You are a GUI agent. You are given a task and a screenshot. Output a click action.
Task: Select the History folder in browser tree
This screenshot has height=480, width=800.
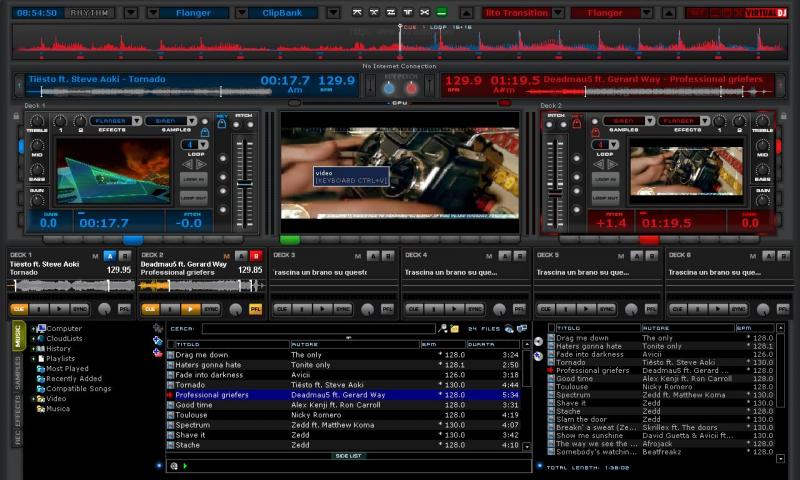(x=58, y=348)
